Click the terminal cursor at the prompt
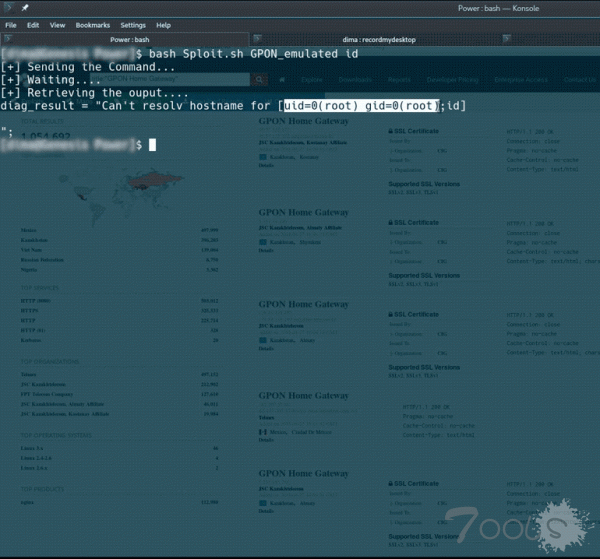This screenshot has height=559, width=600. (152, 145)
